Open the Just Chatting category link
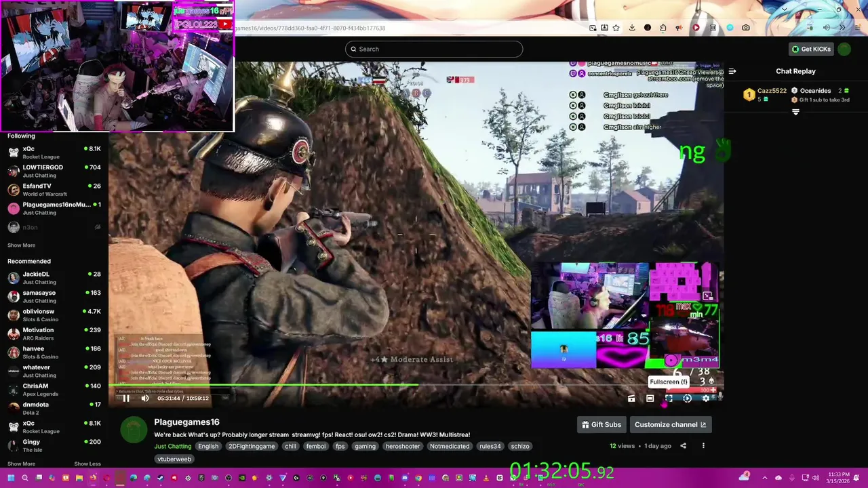Image resolution: width=868 pixels, height=488 pixels. pos(172,446)
